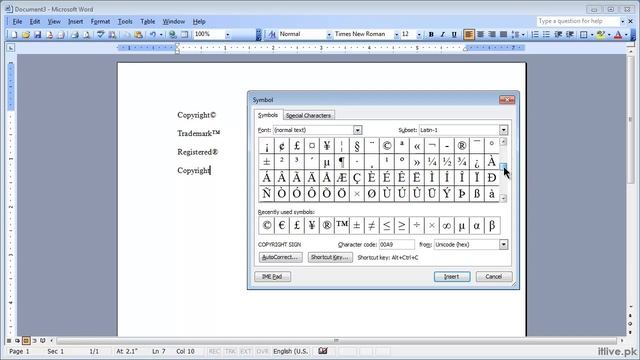Create a new blank document
The height and width of the screenshot is (360, 640).
click(14, 35)
